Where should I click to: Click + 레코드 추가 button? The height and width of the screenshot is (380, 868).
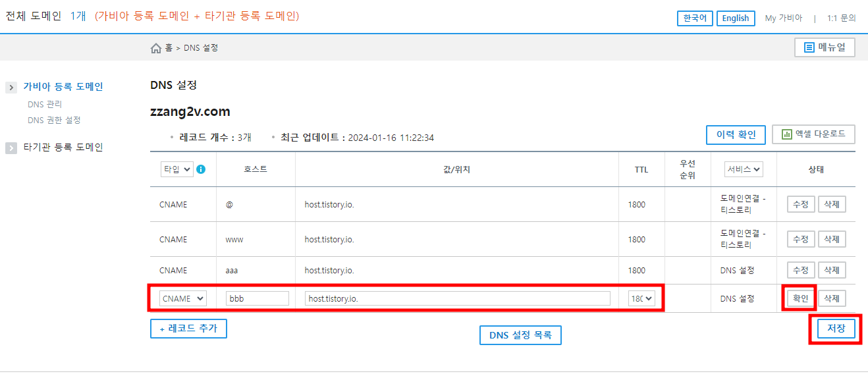tap(188, 328)
